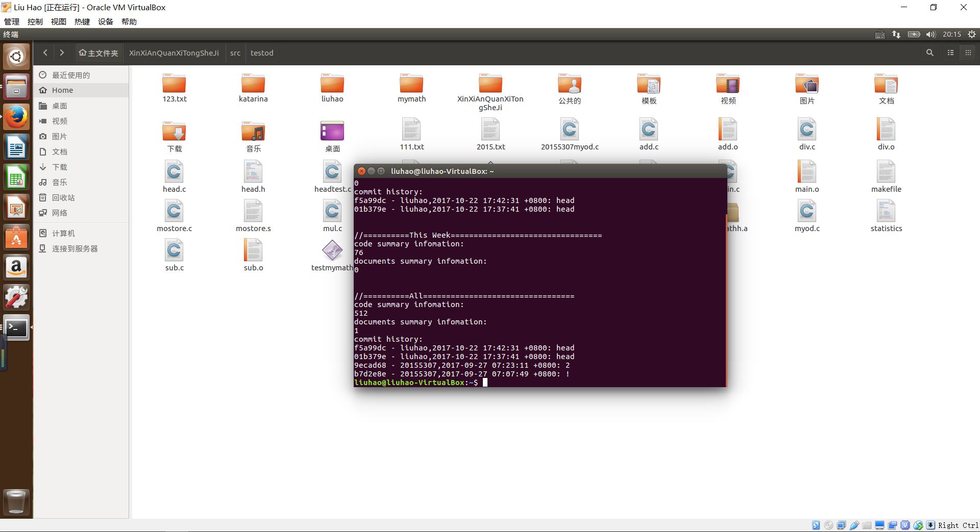Click the Files manager dock icon

pyautogui.click(x=16, y=87)
